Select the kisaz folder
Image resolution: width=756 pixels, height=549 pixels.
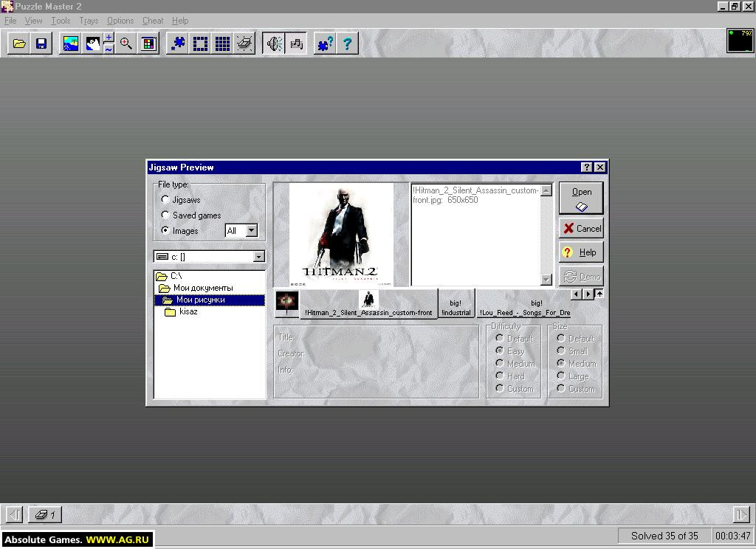tap(182, 312)
